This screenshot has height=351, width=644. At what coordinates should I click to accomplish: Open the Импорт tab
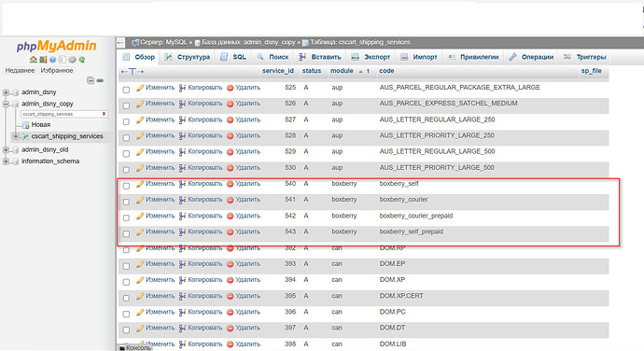419,57
